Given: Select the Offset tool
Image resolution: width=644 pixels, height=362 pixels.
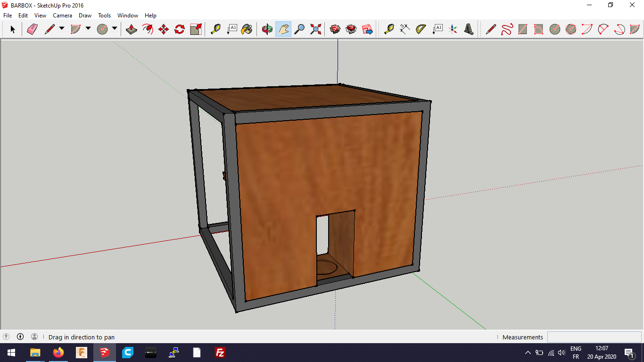Looking at the screenshot, I should point(148,29).
